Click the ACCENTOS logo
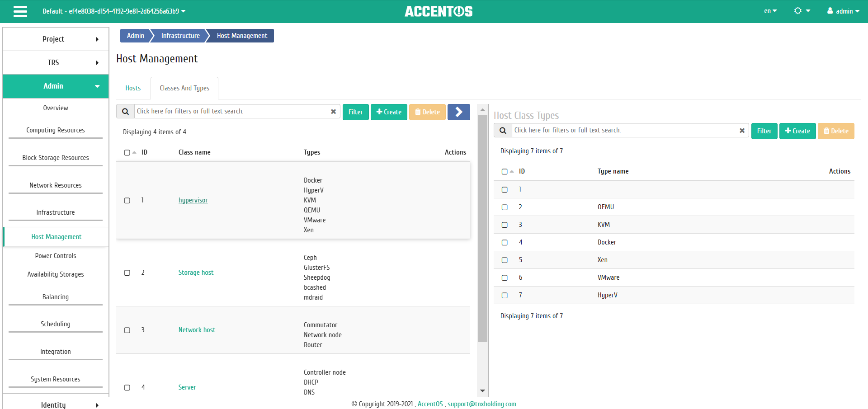This screenshot has height=409, width=868. pos(439,11)
